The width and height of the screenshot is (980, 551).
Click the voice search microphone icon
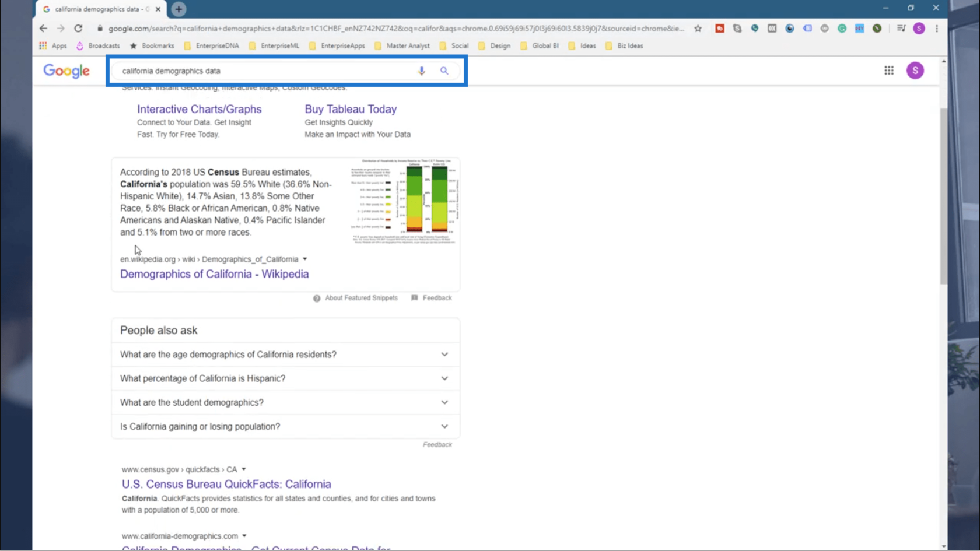pos(422,71)
